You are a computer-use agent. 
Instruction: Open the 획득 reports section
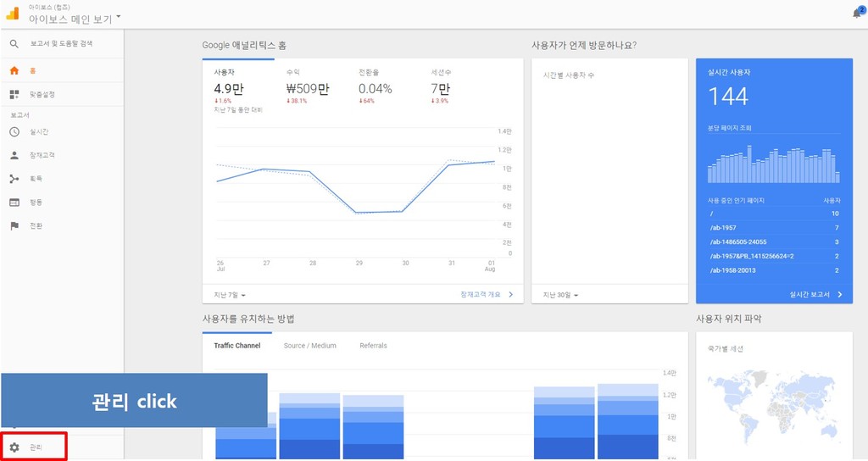(36, 179)
